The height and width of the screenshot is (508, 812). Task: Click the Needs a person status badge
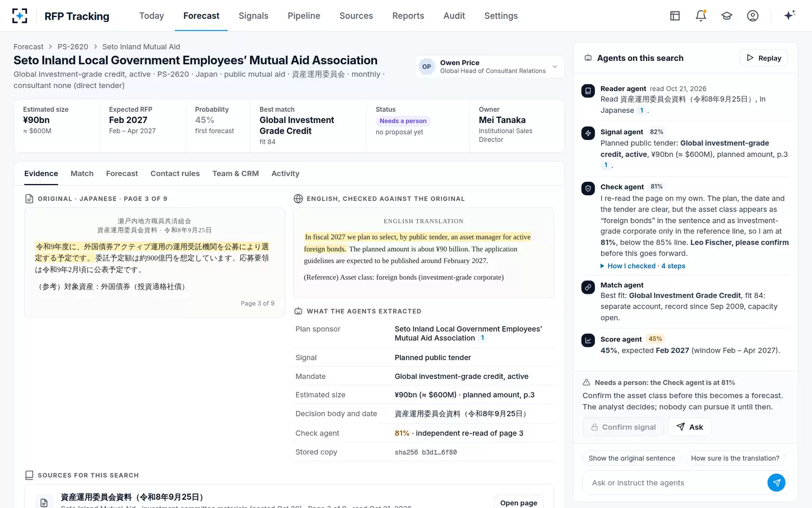click(x=403, y=121)
